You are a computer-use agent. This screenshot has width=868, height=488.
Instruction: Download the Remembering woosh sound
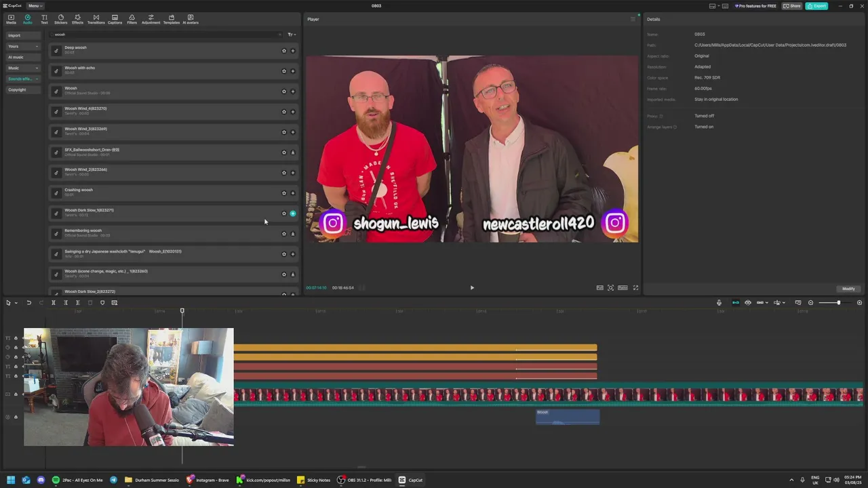(x=293, y=234)
